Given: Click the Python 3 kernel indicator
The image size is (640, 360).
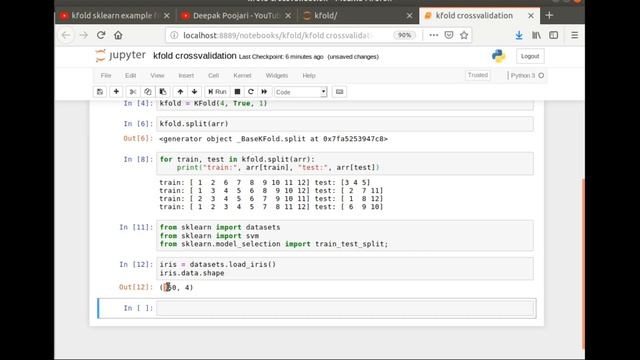Looking at the screenshot, I should (x=527, y=76).
